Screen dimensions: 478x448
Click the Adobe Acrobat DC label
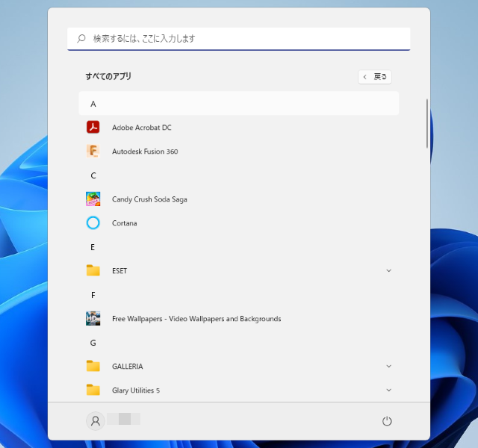tap(142, 128)
